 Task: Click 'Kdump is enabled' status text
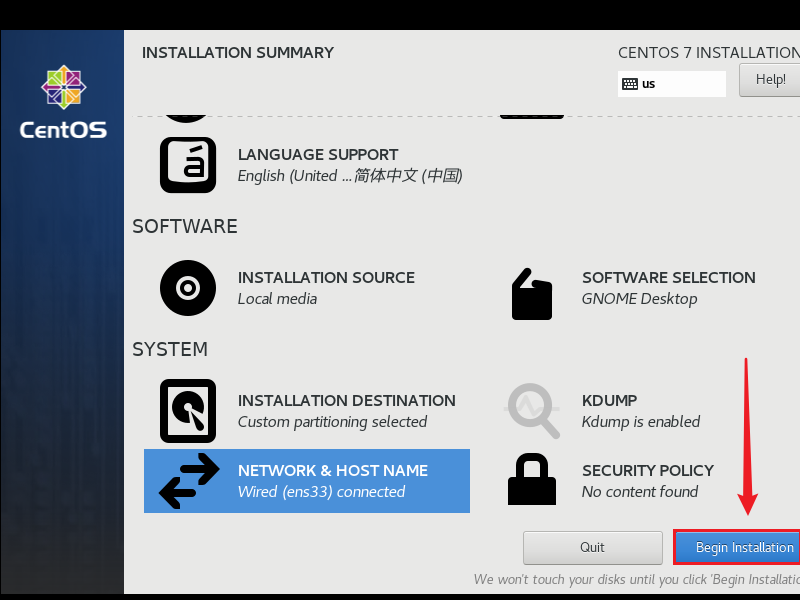[x=640, y=422]
